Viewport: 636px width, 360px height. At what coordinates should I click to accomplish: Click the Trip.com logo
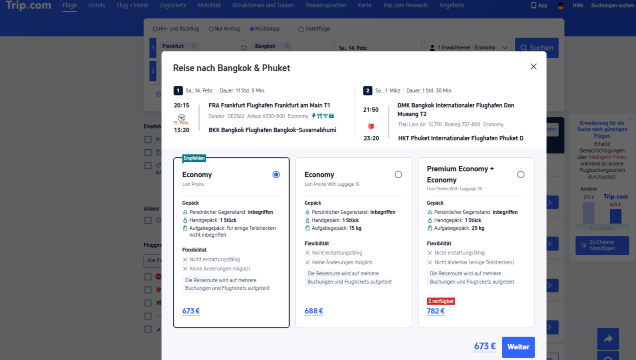pos(28,6)
